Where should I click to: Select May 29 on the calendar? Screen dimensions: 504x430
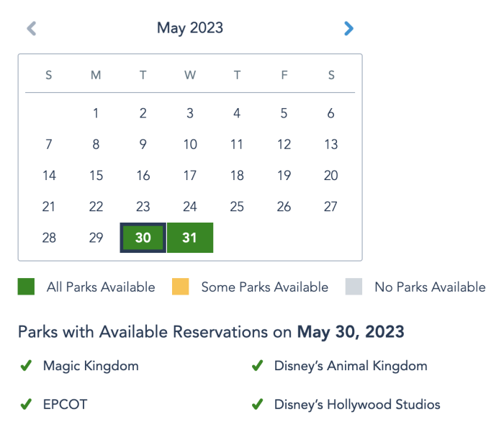click(96, 238)
